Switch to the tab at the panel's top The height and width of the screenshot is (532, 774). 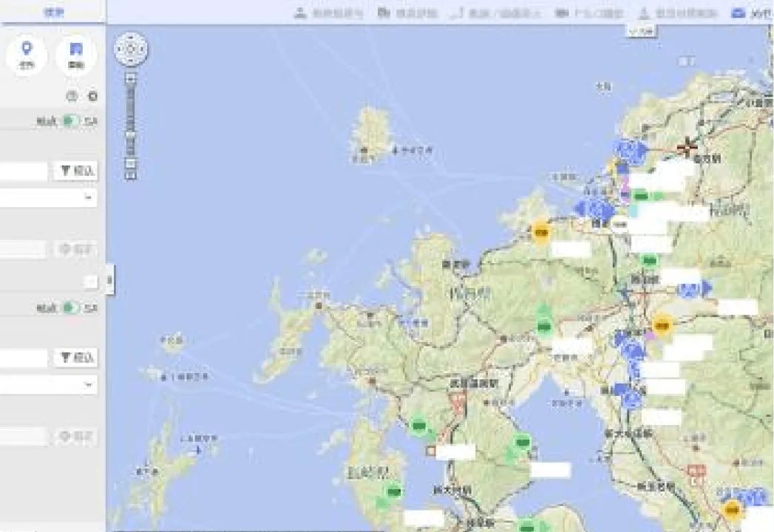52,12
